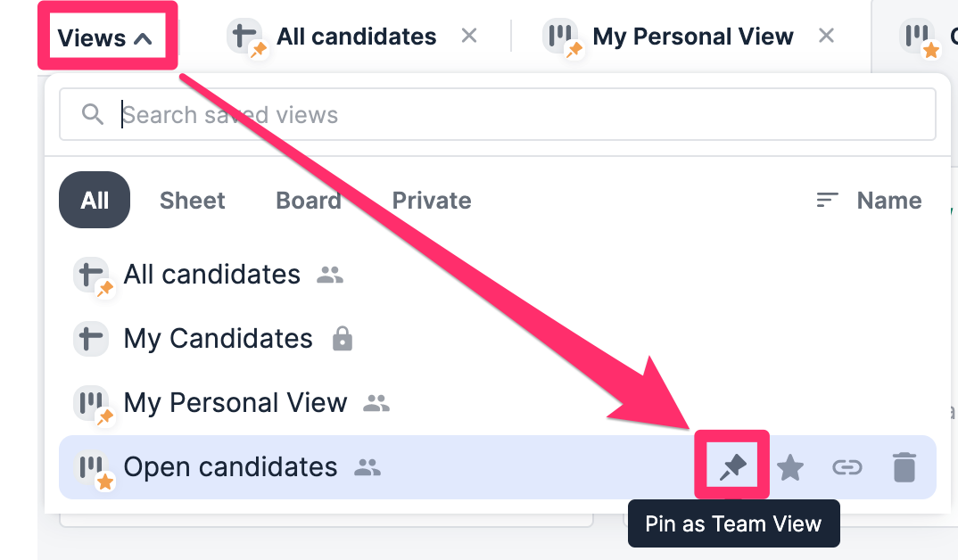Close the My Personal View tab
The width and height of the screenshot is (958, 560).
click(826, 36)
